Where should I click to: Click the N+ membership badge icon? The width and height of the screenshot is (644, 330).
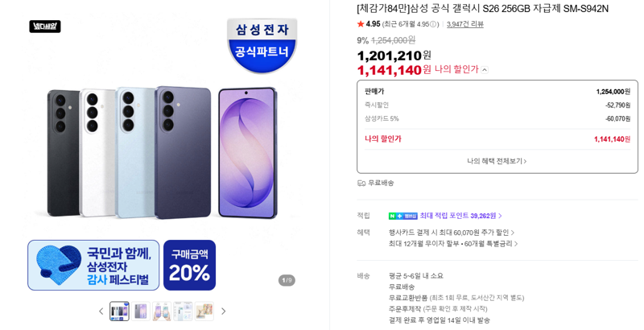(x=403, y=216)
